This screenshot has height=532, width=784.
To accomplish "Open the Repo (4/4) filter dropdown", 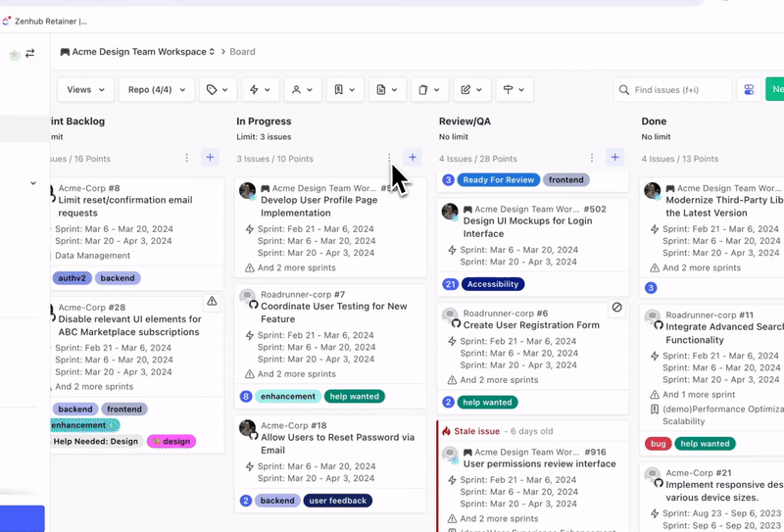I will coord(157,89).
